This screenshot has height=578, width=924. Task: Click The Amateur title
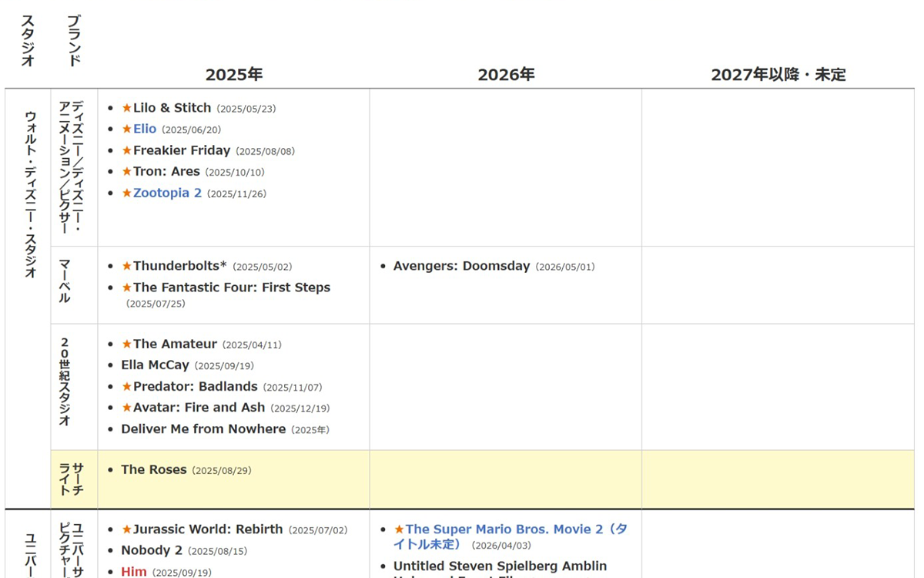175,344
